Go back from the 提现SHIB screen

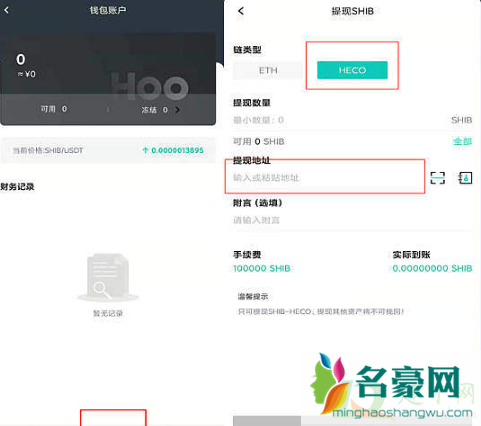241,11
